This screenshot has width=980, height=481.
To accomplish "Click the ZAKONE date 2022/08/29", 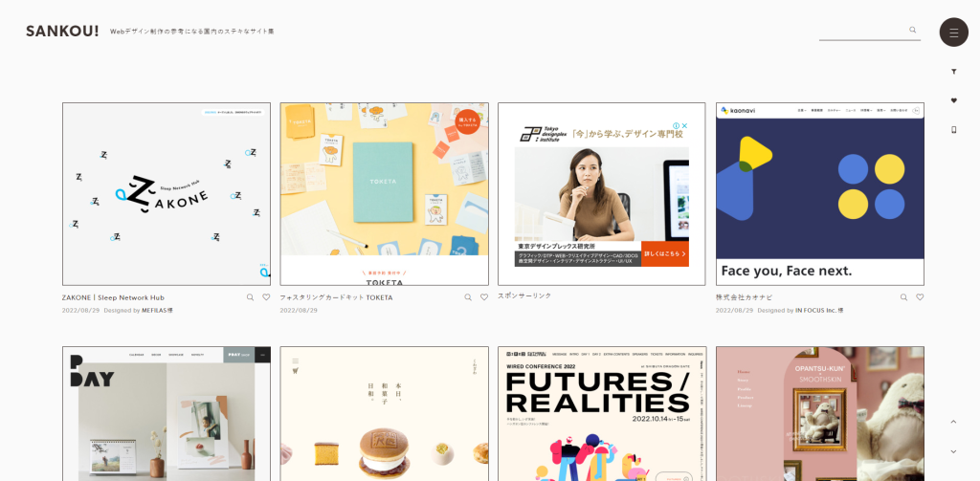I will click(x=80, y=311).
